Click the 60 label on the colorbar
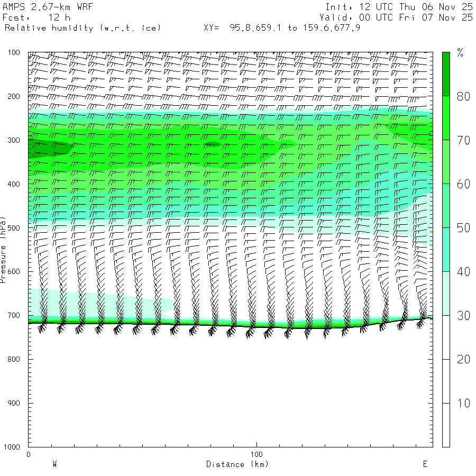 [x=463, y=184]
